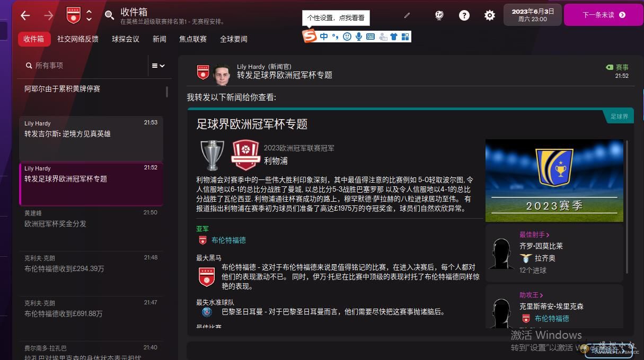The height and width of the screenshot is (360, 644).
Task: Open the Sogou shirt skin icon
Action: [x=393, y=37]
